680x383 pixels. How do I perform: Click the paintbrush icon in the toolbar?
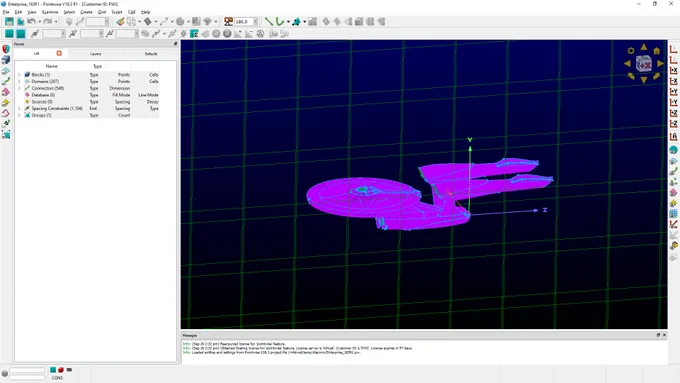(x=120, y=21)
